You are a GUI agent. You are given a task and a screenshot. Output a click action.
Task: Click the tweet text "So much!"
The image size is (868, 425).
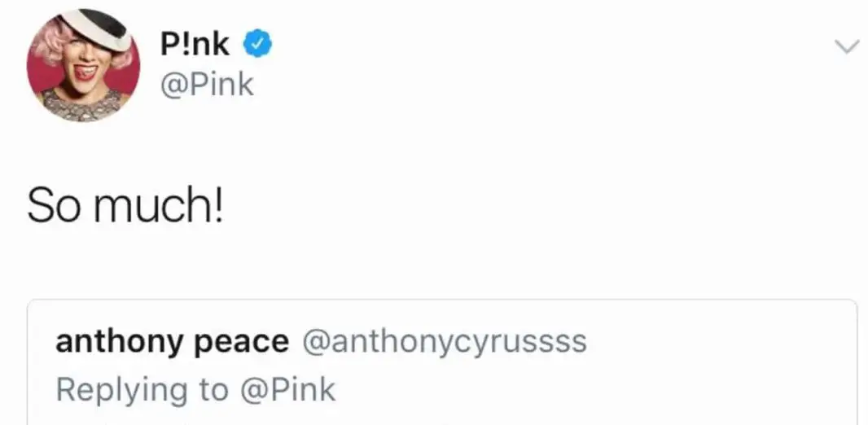point(125,206)
